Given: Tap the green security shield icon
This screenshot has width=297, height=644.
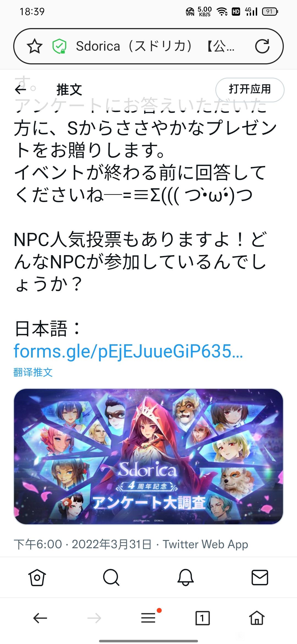Looking at the screenshot, I should click(59, 46).
